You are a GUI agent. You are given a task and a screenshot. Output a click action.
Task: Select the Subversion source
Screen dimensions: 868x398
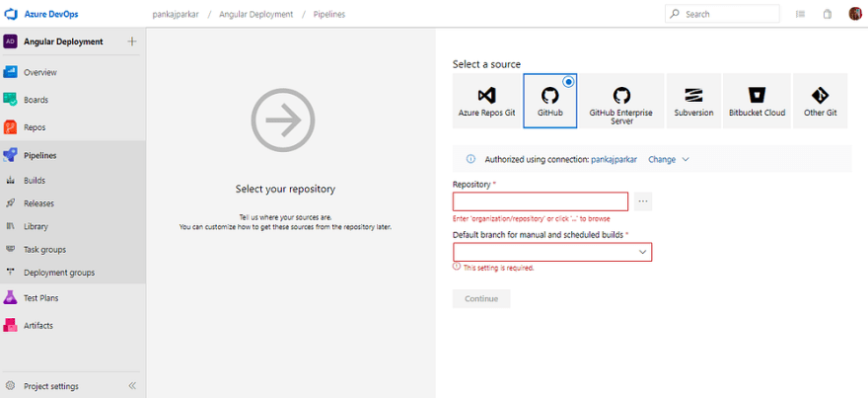pos(693,101)
